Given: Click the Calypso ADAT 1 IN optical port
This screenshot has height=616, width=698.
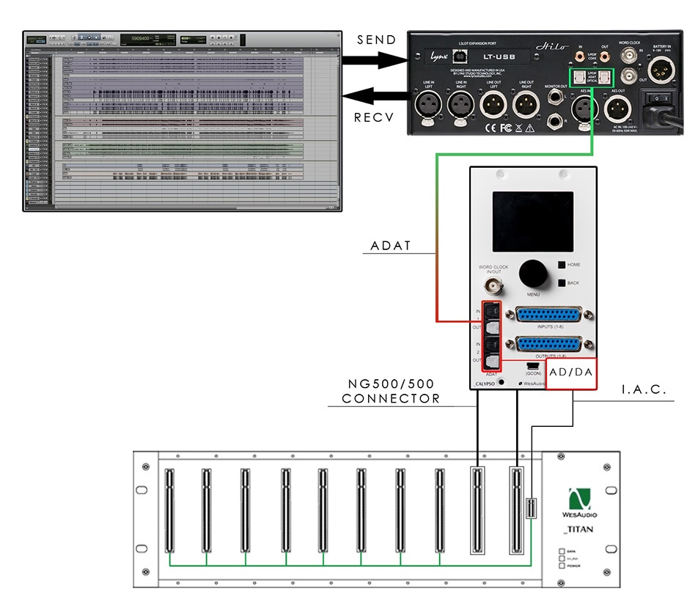Looking at the screenshot, I should pos(491,311).
